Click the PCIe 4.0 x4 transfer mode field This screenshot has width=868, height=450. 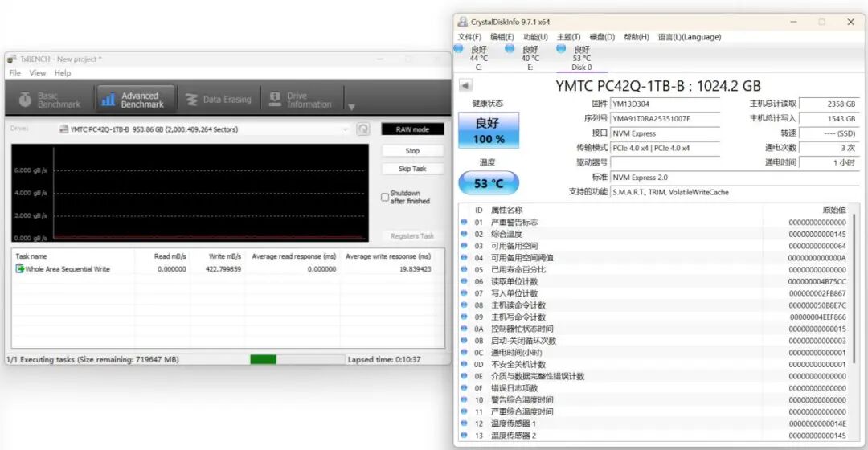coord(665,149)
